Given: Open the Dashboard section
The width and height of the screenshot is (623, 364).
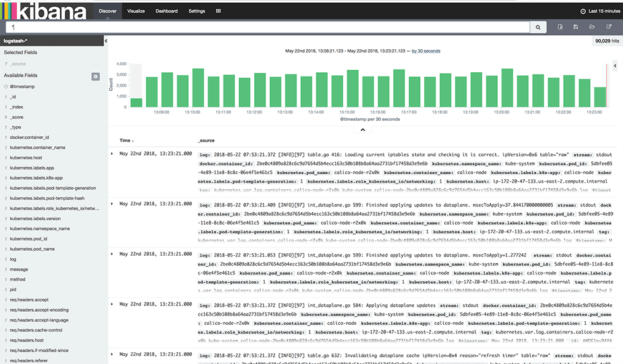Looking at the screenshot, I should (166, 11).
